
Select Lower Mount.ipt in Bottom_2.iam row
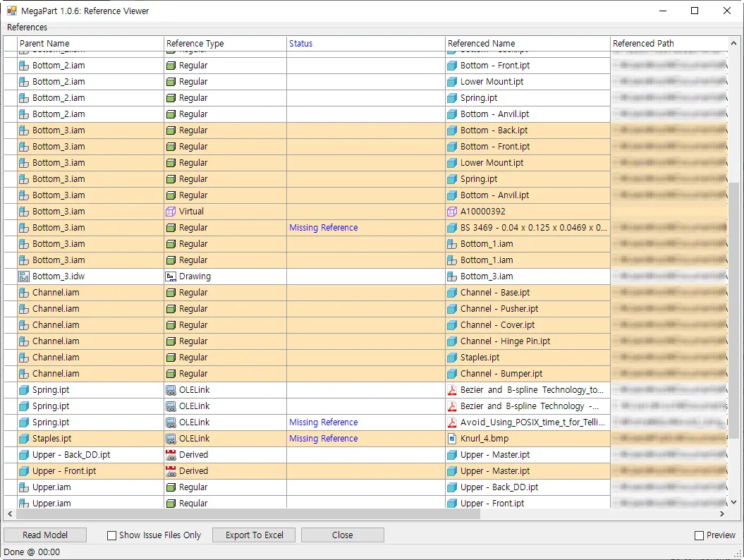pos(527,82)
